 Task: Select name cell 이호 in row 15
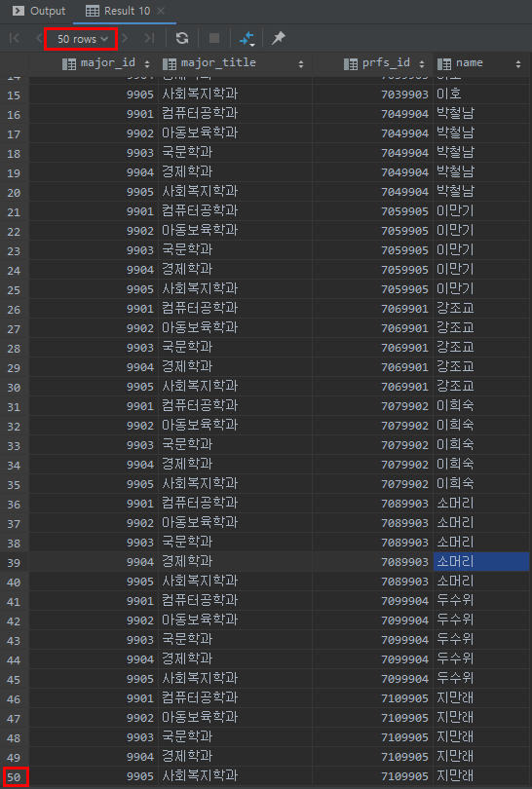coord(481,94)
